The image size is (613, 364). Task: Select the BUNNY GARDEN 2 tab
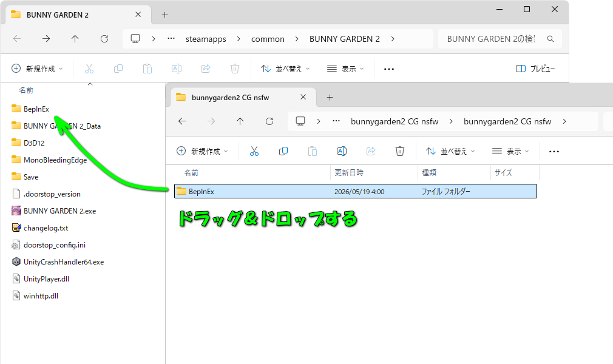pyautogui.click(x=78, y=15)
